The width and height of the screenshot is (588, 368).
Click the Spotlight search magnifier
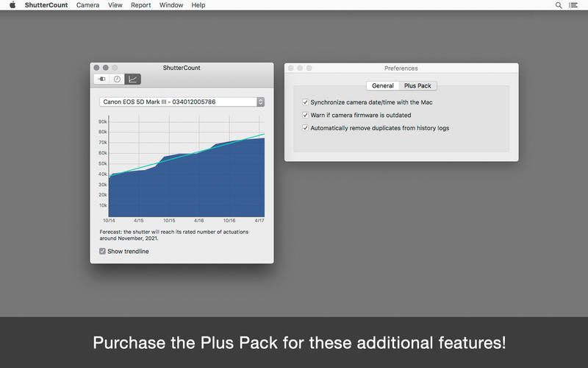(559, 5)
